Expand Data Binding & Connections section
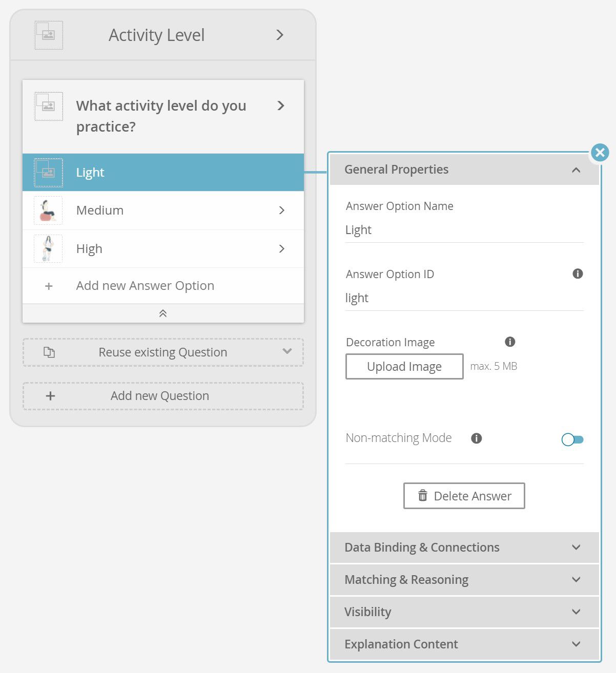The width and height of the screenshot is (616, 673). tap(464, 547)
